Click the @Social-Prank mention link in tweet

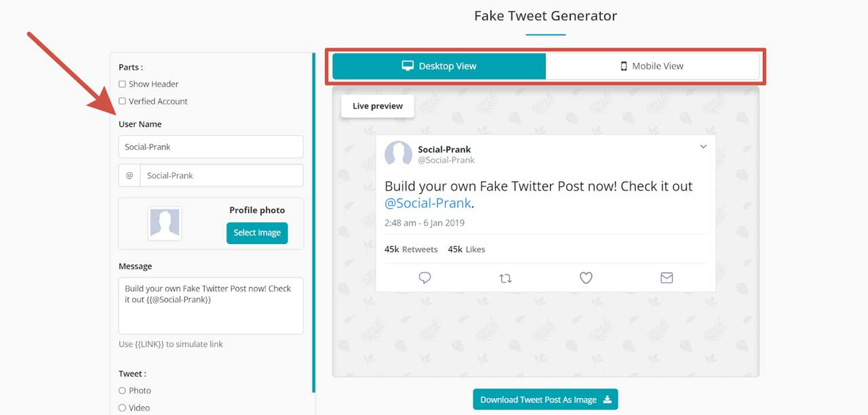point(428,203)
